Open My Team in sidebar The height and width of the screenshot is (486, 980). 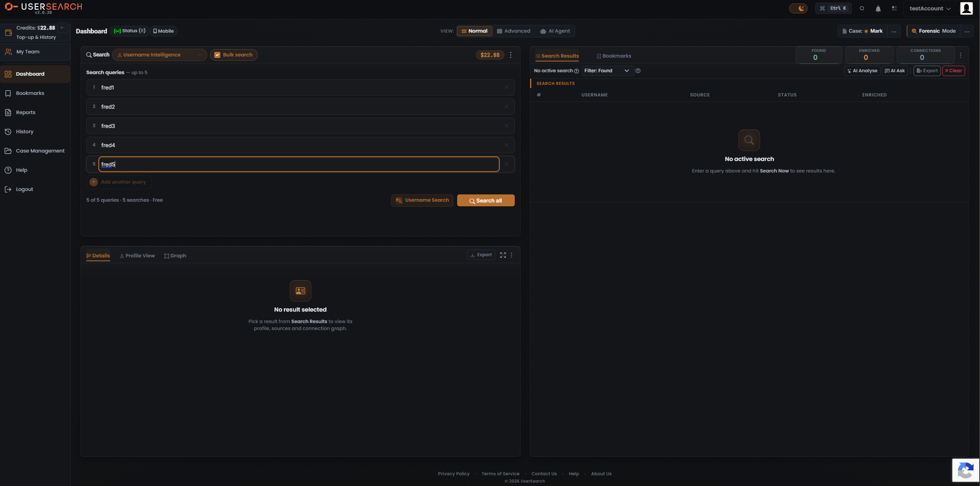tap(35, 51)
